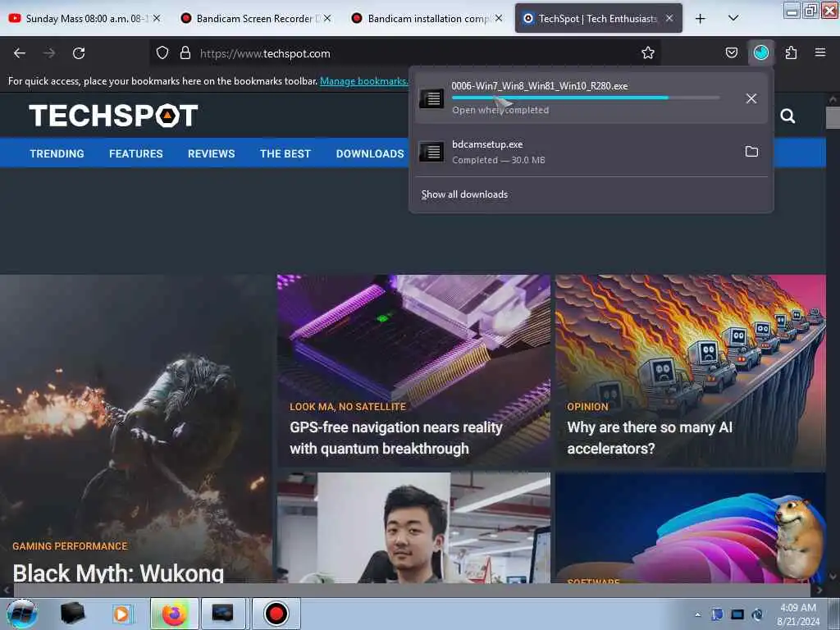
Task: Expand the list all tabs chevron
Action: coord(733,18)
